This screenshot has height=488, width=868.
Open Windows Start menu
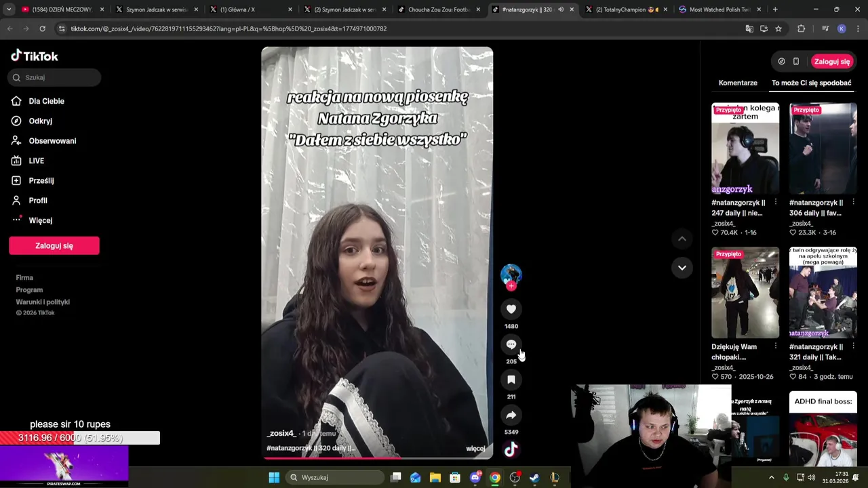tap(274, 477)
